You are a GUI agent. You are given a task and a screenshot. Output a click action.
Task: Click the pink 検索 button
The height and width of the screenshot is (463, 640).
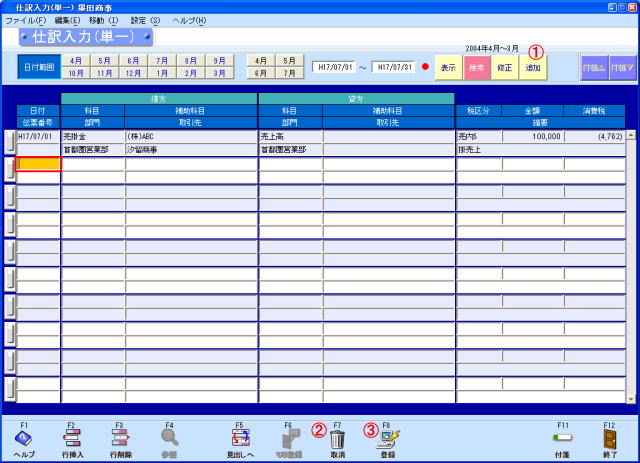(x=476, y=67)
